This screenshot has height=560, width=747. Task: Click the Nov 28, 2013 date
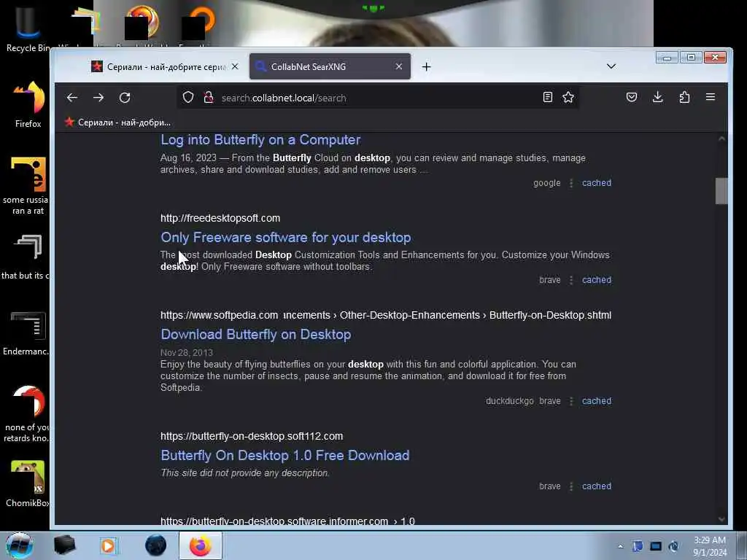tap(186, 352)
